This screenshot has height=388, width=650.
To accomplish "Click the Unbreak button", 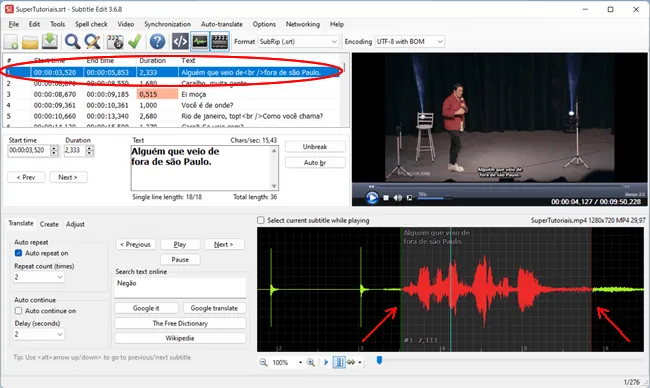I will point(315,147).
